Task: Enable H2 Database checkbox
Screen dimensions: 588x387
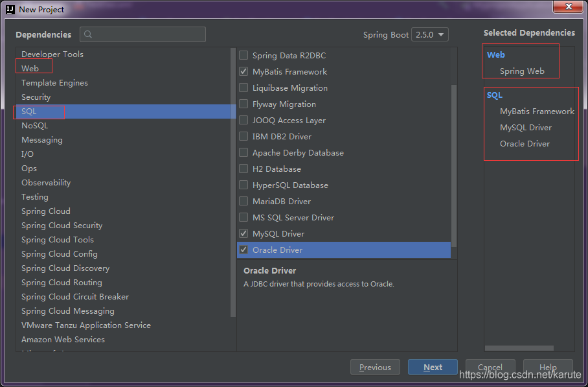Action: coord(243,169)
